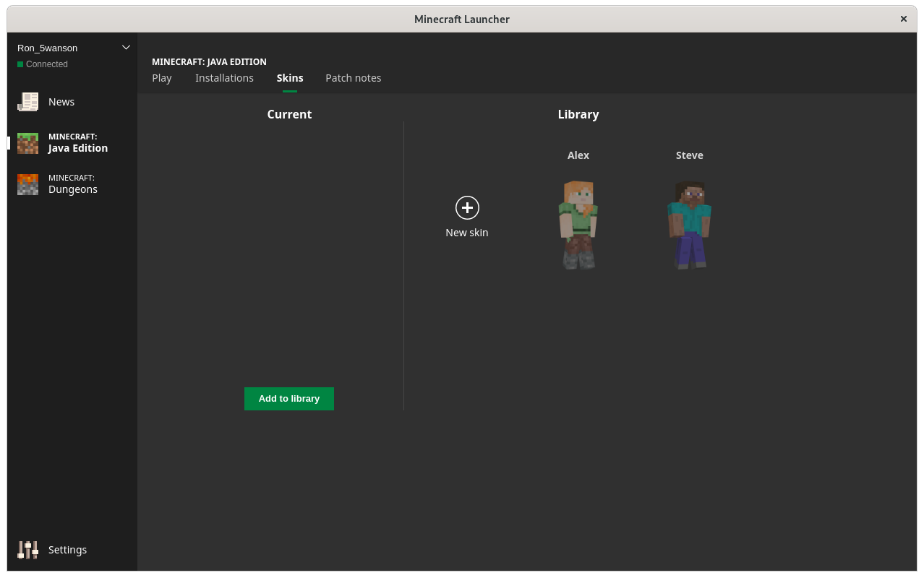The width and height of the screenshot is (924, 578).
Task: Select the Java Edition grass block icon
Action: pos(27,143)
